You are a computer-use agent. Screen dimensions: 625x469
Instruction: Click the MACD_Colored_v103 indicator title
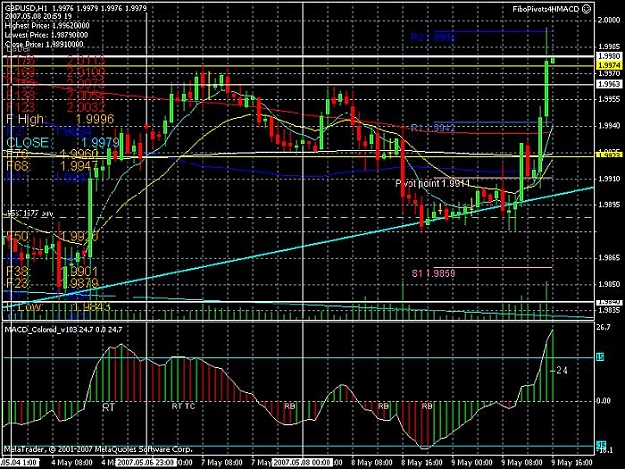(x=63, y=330)
